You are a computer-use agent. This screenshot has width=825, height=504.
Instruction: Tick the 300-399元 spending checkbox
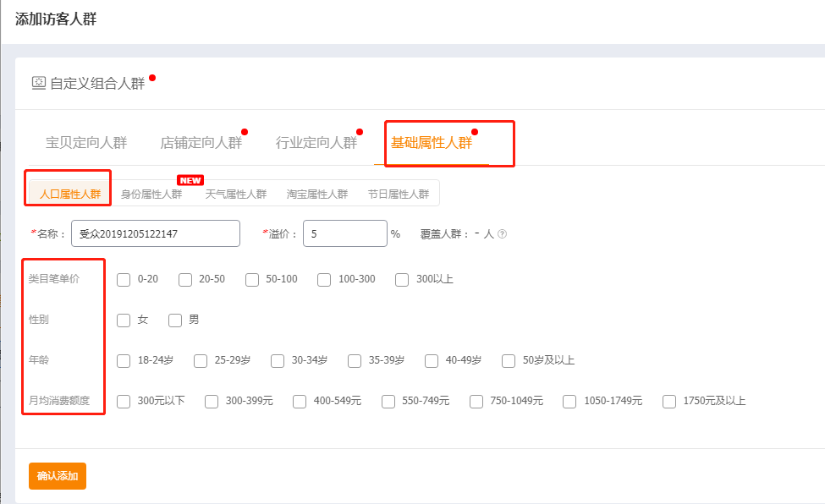point(212,402)
